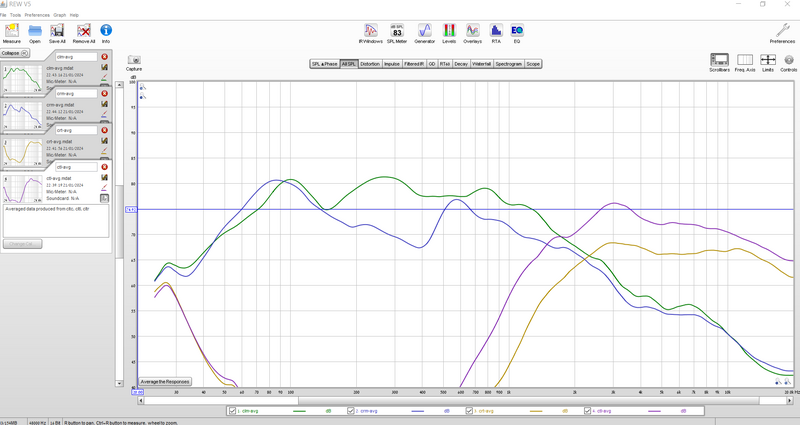800x425 pixels.
Task: Open the Help menu
Action: 74,15
